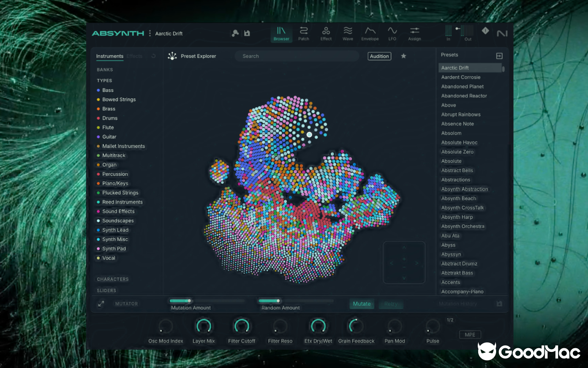Expand the Sliders section

(x=107, y=290)
